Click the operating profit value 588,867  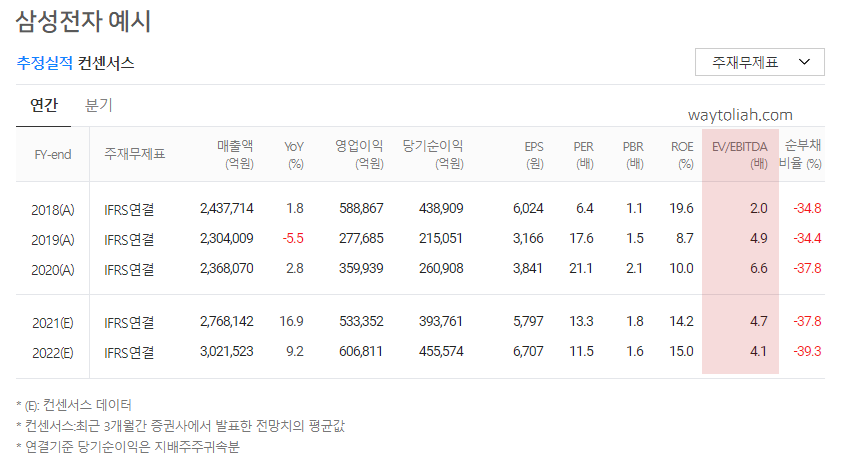click(361, 208)
